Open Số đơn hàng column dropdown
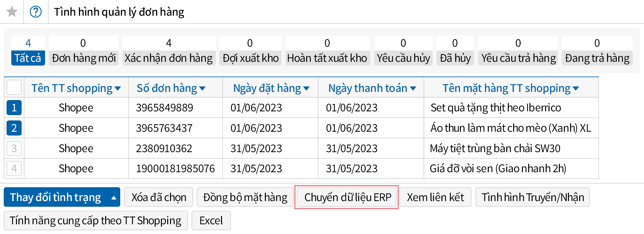Viewport: 644px width, 234px height. [x=202, y=89]
